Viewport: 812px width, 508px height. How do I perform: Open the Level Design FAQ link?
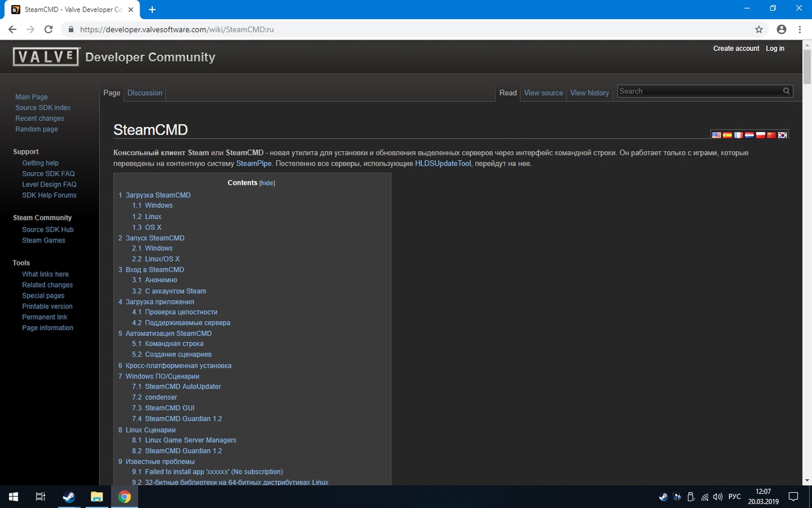49,185
